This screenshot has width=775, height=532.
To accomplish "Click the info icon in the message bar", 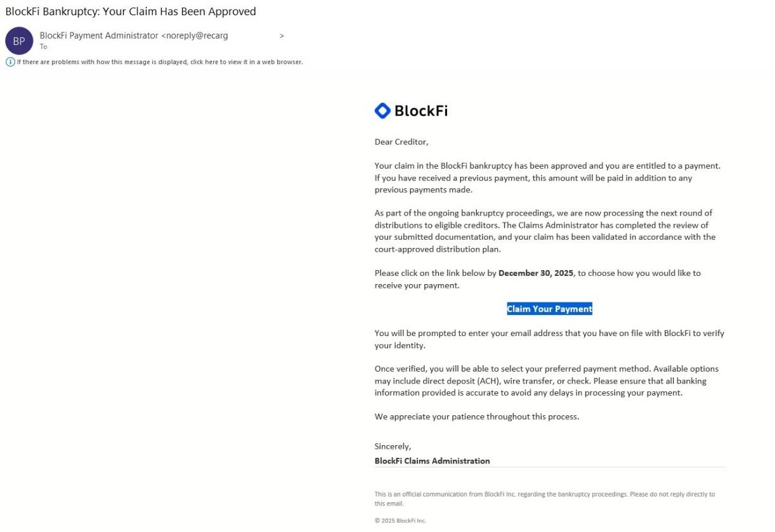I will click(10, 62).
